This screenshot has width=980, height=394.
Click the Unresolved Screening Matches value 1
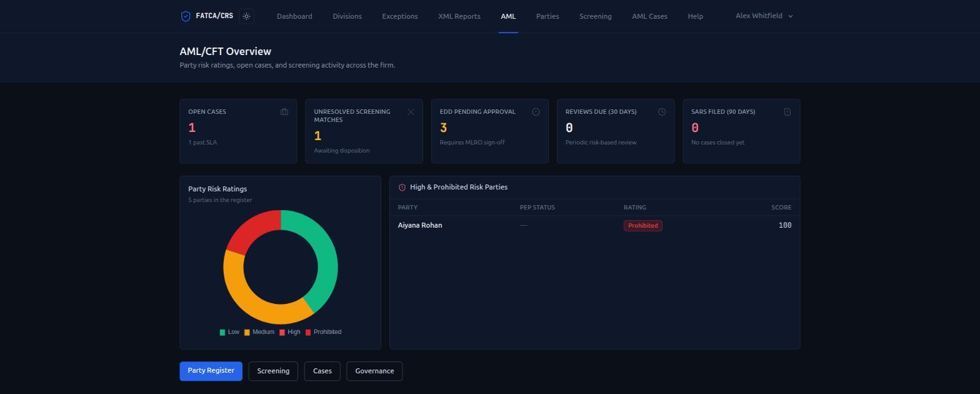click(317, 136)
